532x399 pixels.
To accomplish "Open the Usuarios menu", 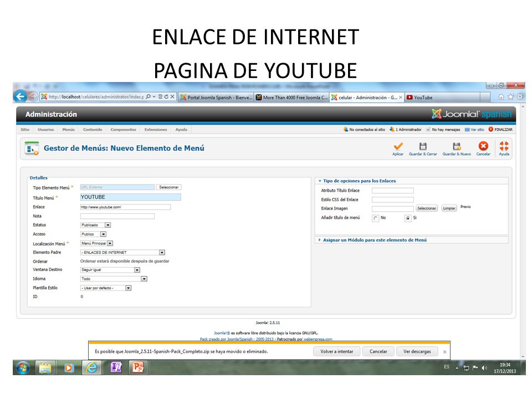I will click(46, 130).
